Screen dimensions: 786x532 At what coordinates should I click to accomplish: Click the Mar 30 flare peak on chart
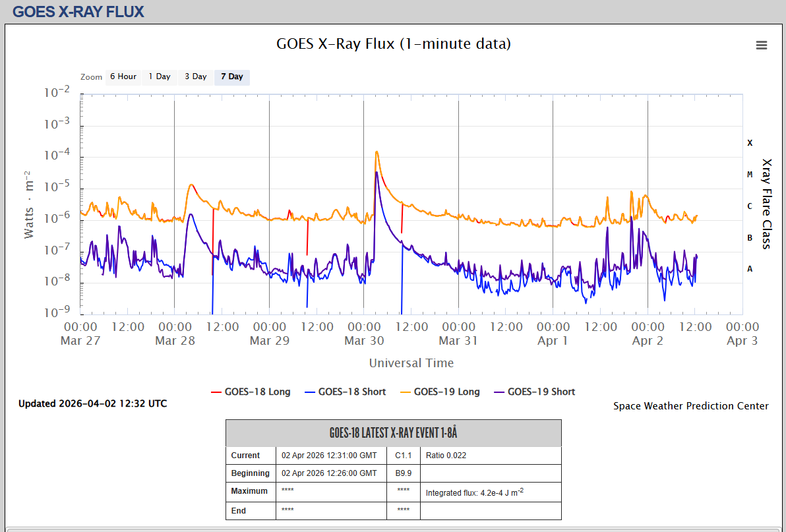(377, 152)
